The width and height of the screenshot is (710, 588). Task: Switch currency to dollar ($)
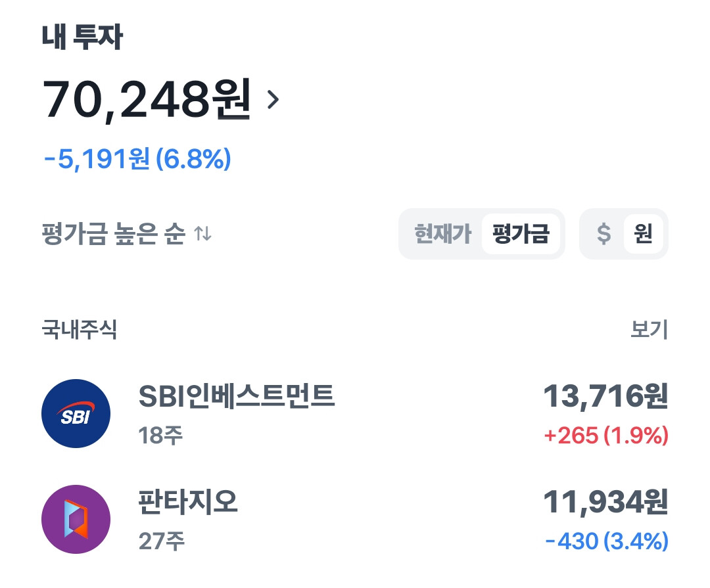(603, 234)
